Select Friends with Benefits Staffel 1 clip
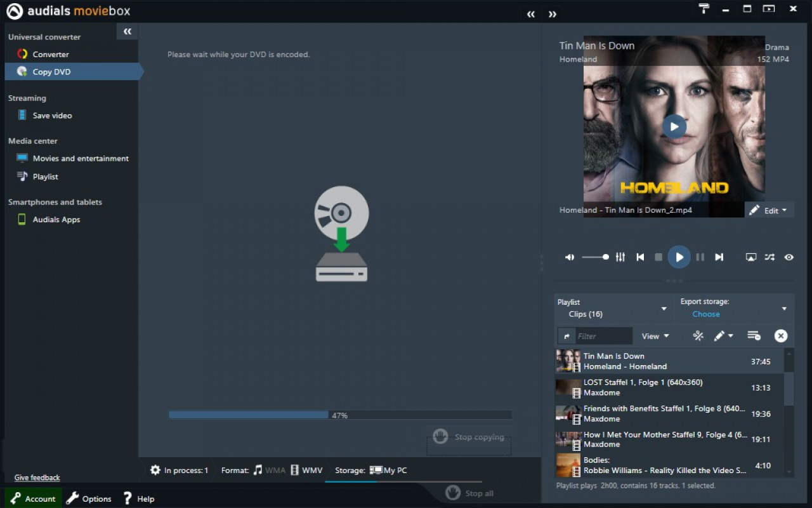 point(669,413)
